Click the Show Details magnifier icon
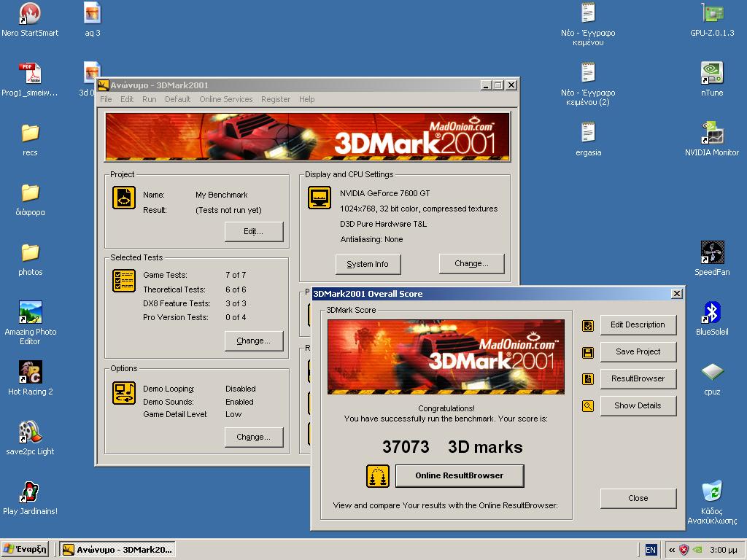This screenshot has height=560, width=747. [x=588, y=406]
